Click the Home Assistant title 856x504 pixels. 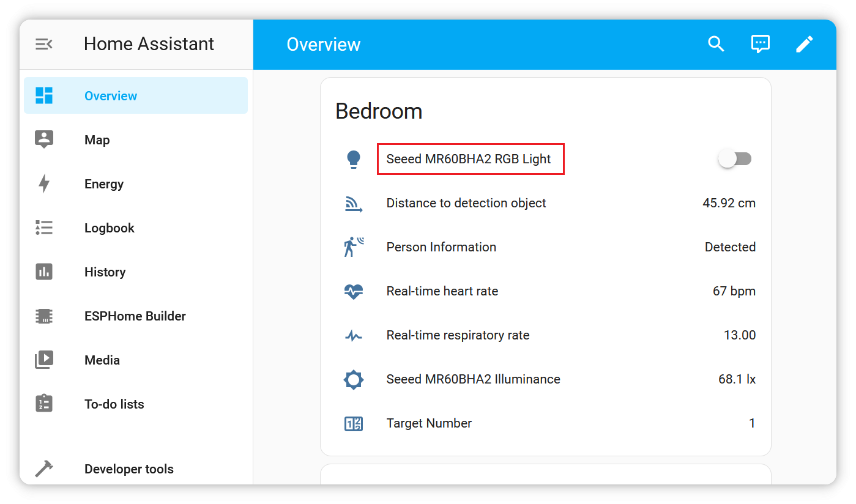tap(149, 44)
